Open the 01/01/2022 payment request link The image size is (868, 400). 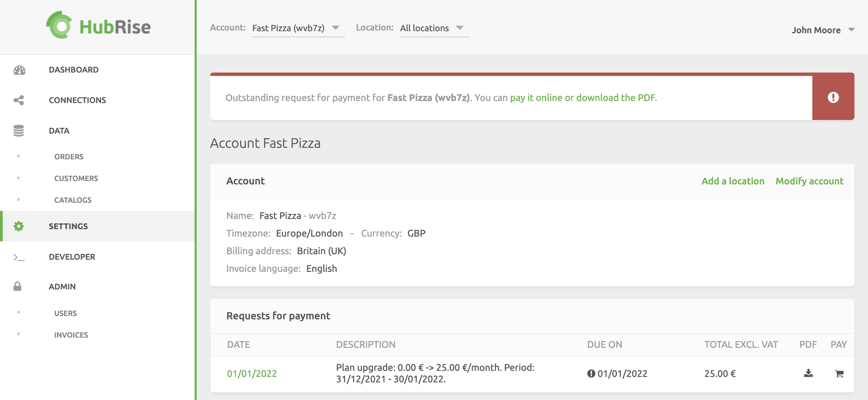pos(252,374)
